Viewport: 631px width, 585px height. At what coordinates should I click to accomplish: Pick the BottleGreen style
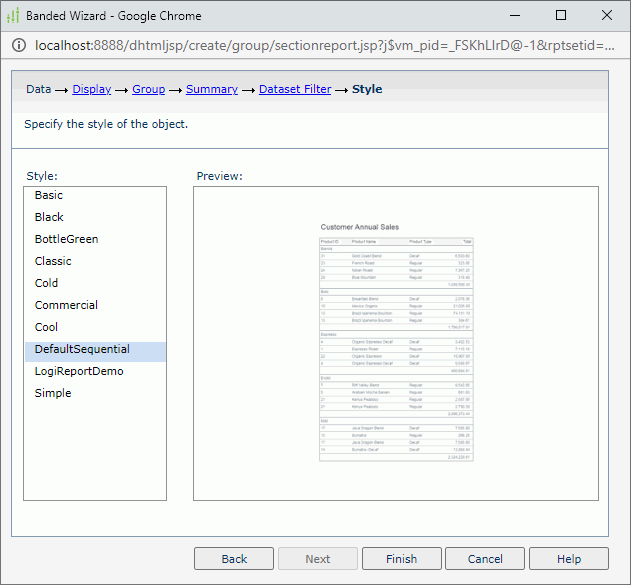click(x=66, y=239)
